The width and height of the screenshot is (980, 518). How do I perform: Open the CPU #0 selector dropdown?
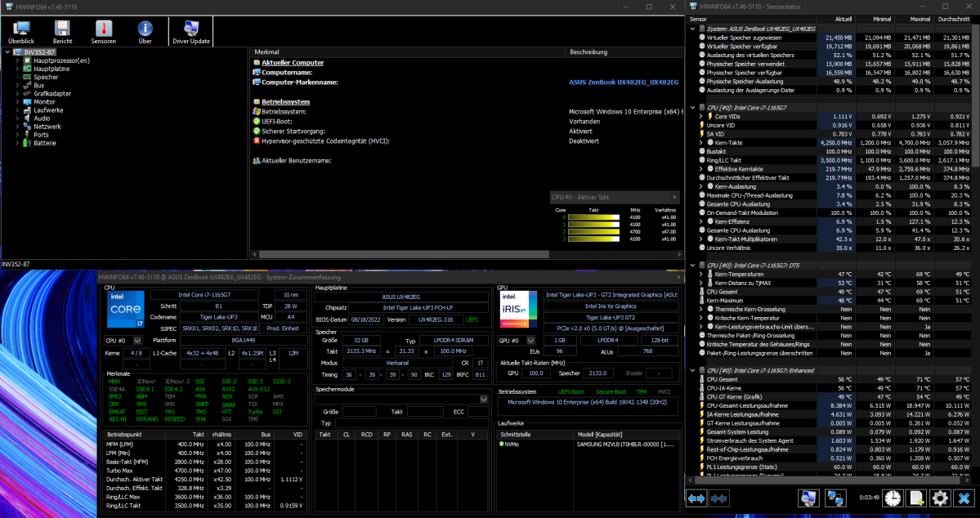137,341
